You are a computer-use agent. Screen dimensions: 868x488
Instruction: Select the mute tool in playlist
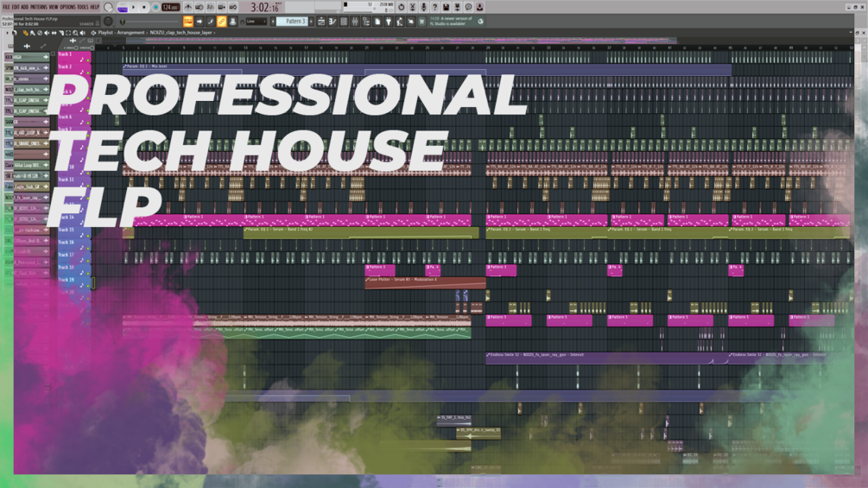[47, 33]
